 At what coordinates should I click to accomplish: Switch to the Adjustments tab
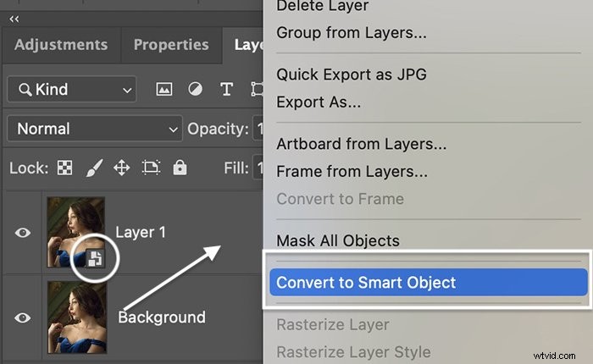[x=61, y=45]
